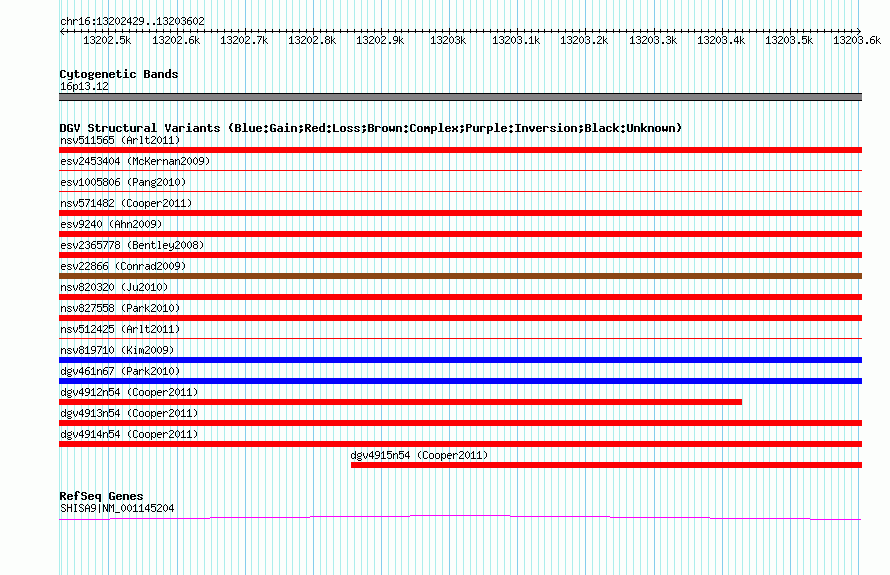Click the dgv461n67 (Park2010) label

point(120,371)
